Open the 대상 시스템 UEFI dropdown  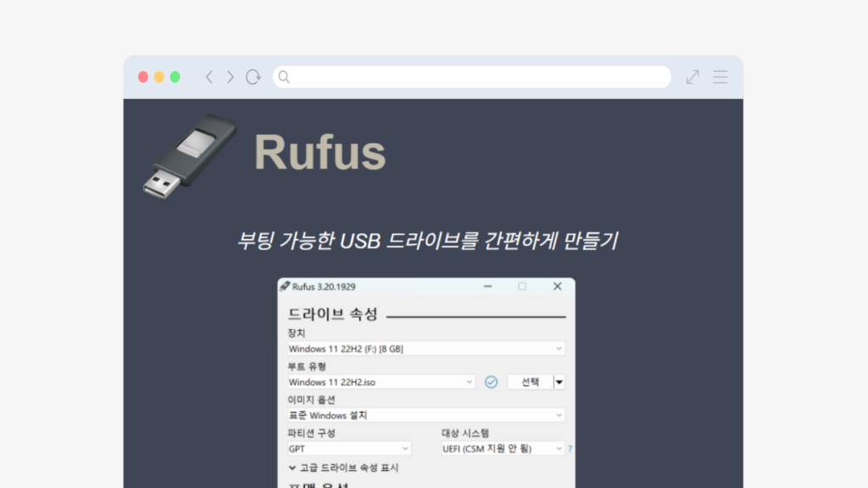503,448
